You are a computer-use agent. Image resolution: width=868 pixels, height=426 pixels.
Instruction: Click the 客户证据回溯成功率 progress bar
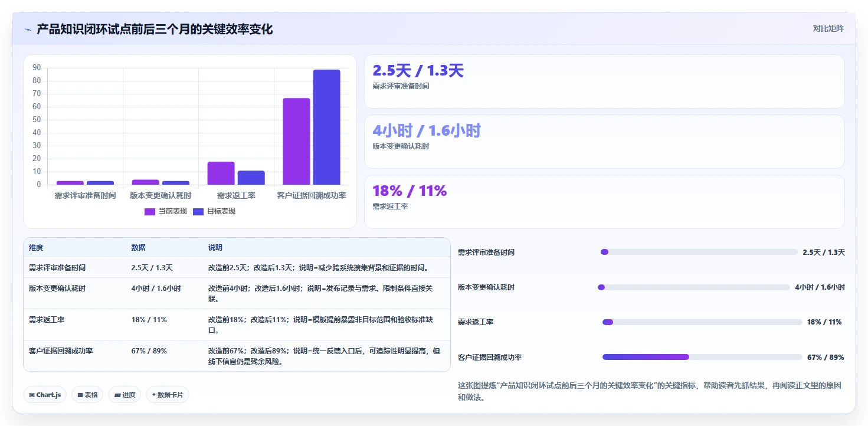tap(702, 357)
